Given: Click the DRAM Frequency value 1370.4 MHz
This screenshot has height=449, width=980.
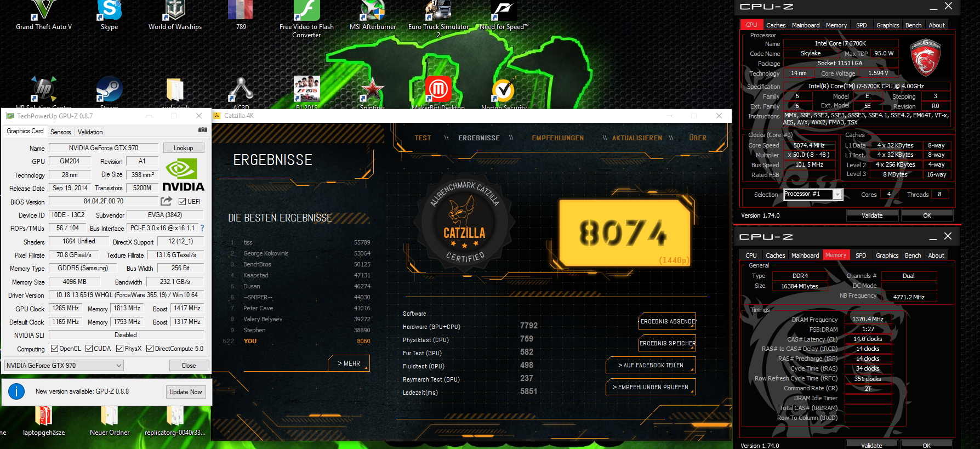Looking at the screenshot, I should click(868, 319).
